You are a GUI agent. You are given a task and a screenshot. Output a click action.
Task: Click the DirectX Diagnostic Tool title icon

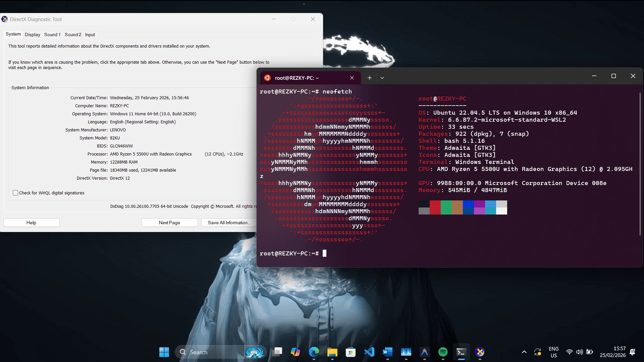coord(5,19)
